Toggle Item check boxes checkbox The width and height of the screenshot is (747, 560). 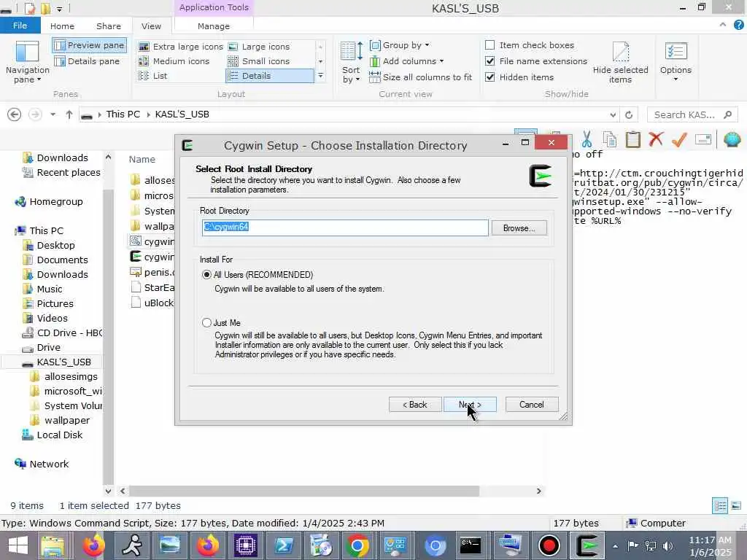pyautogui.click(x=489, y=45)
